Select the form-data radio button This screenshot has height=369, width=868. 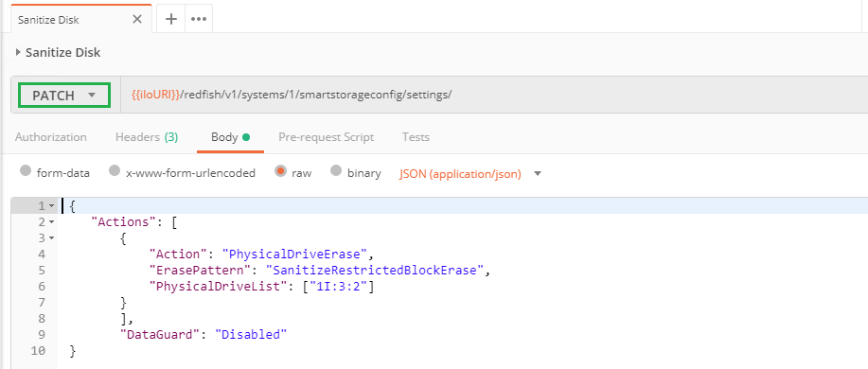[26, 171]
